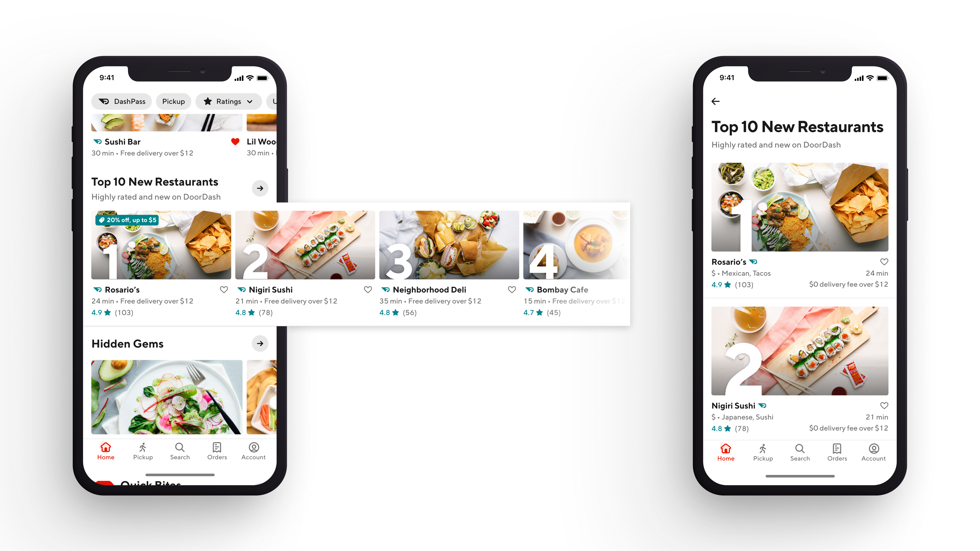Toggle favorite on Neighborhood Deli listing

[x=512, y=289]
